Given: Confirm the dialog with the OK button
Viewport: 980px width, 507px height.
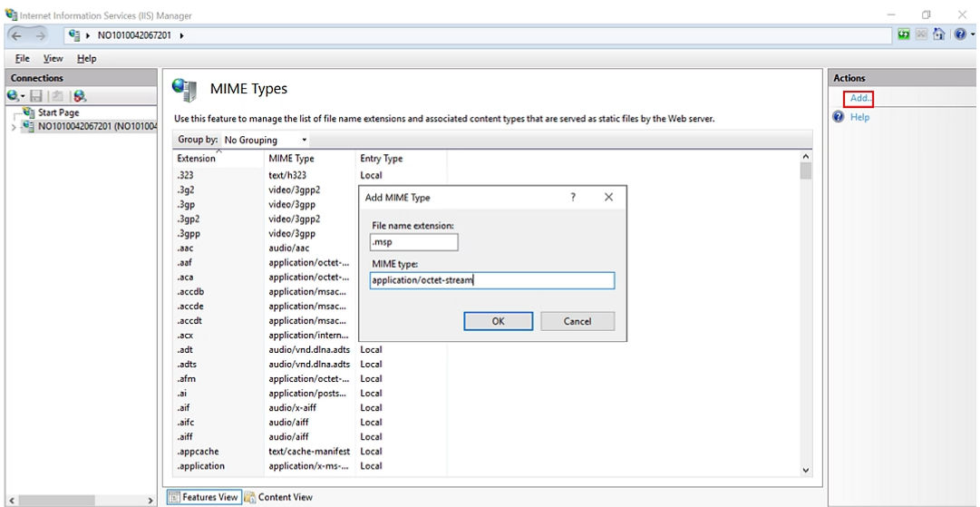Looking at the screenshot, I should click(498, 321).
